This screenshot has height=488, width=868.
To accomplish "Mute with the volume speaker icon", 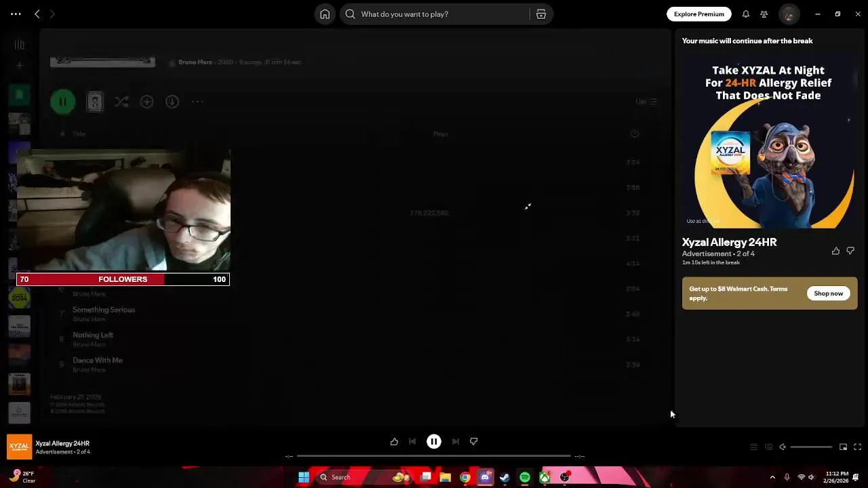I will pos(783,447).
